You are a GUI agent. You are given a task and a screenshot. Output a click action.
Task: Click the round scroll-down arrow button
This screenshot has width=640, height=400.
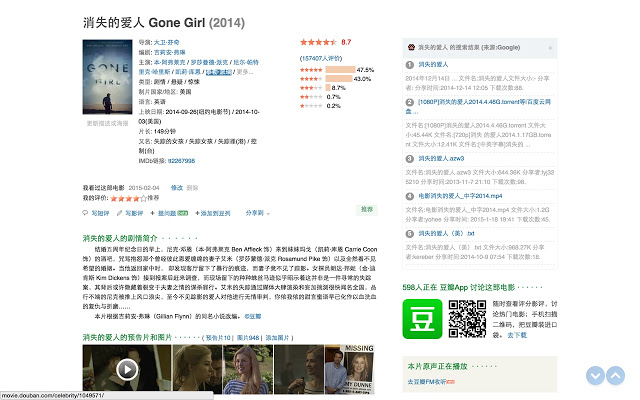(x=595, y=375)
